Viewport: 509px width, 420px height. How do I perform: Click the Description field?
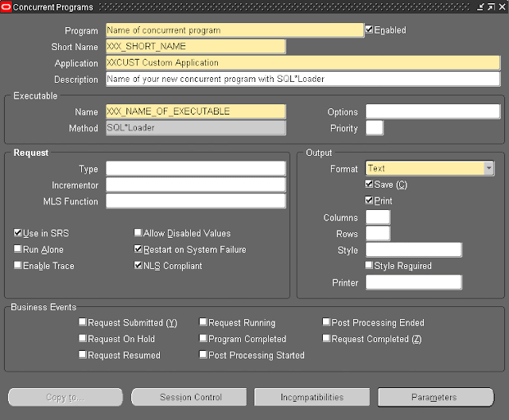click(x=303, y=79)
